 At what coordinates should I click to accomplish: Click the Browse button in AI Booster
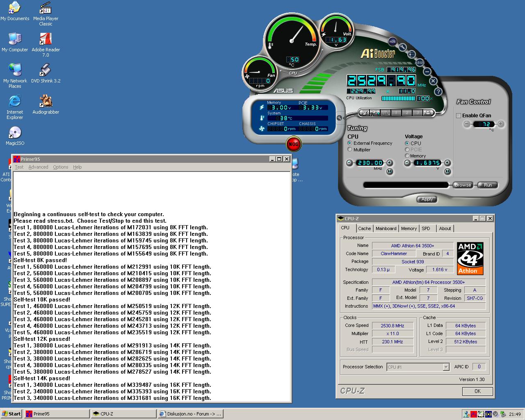pos(463,185)
